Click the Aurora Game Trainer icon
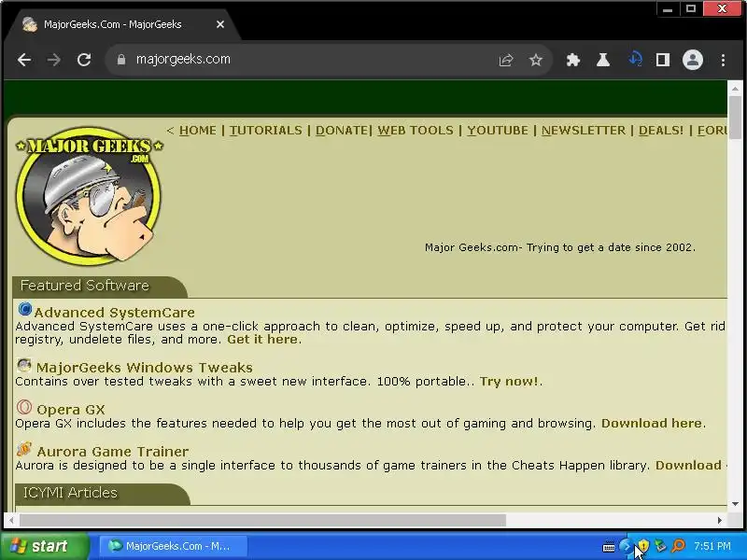Viewport: 747px width, 560px height. [x=24, y=449]
